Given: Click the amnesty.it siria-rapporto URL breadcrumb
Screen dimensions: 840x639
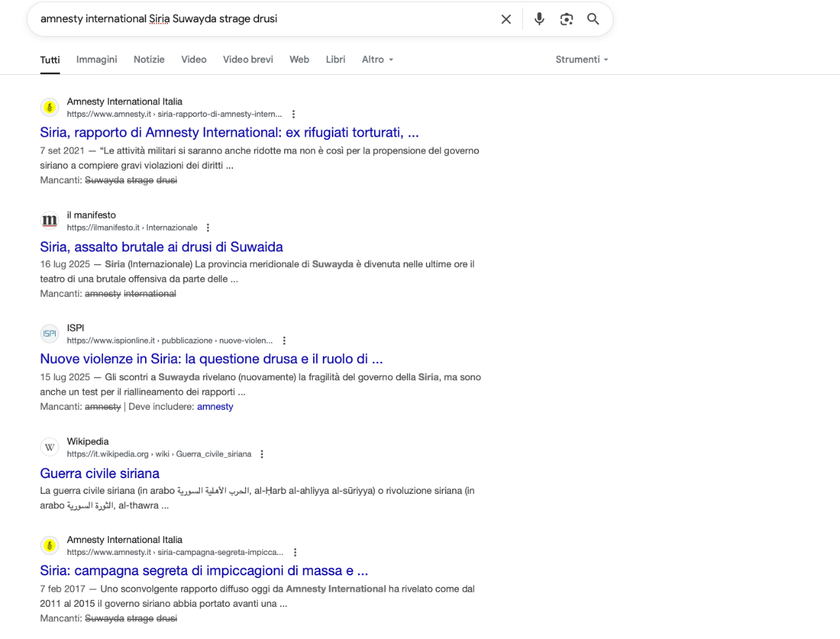Looking at the screenshot, I should (x=175, y=114).
